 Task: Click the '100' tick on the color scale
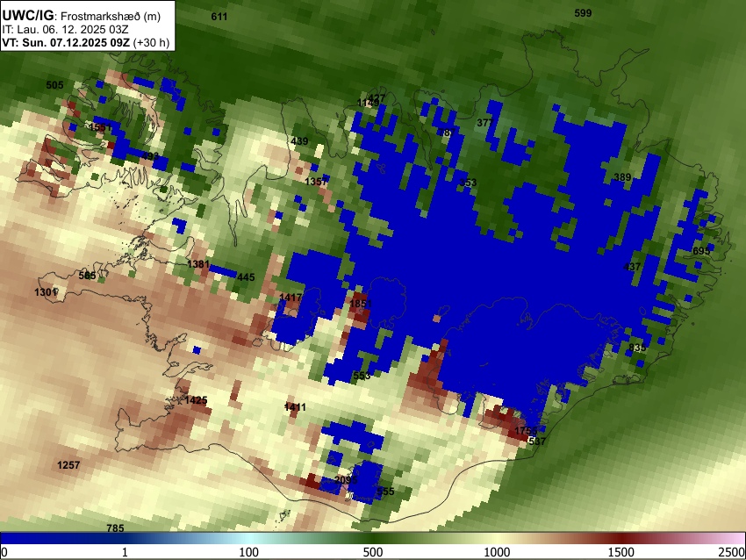(x=249, y=552)
